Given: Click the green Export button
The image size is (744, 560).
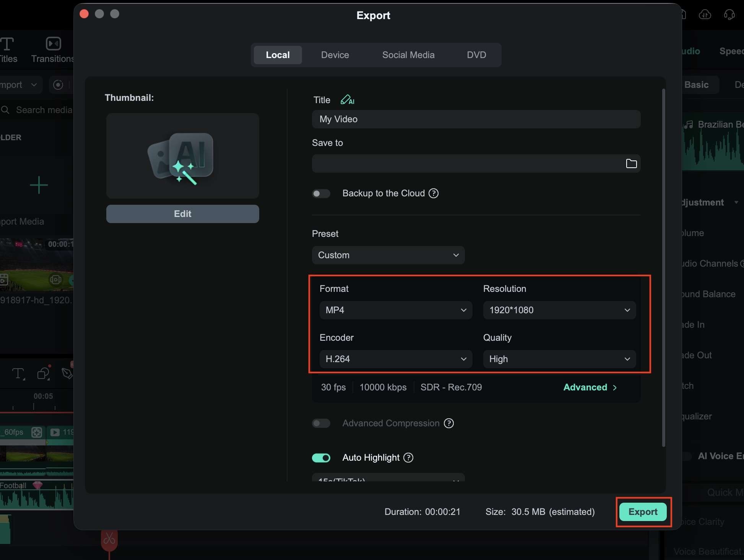Looking at the screenshot, I should 643,512.
